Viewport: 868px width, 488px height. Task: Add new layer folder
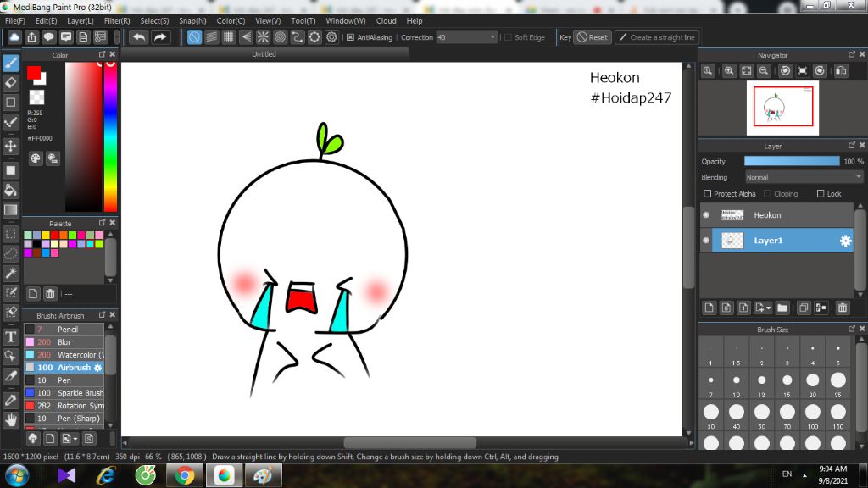[x=782, y=308]
